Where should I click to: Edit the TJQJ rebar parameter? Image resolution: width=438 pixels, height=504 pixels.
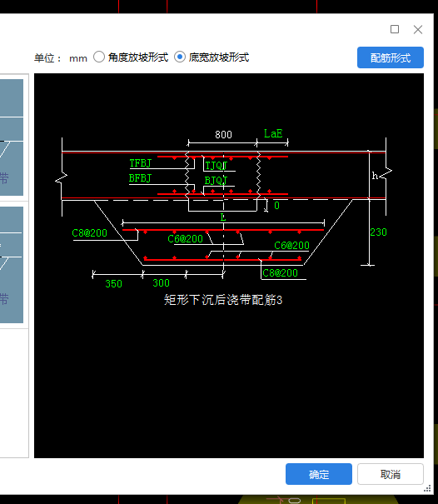[216, 166]
